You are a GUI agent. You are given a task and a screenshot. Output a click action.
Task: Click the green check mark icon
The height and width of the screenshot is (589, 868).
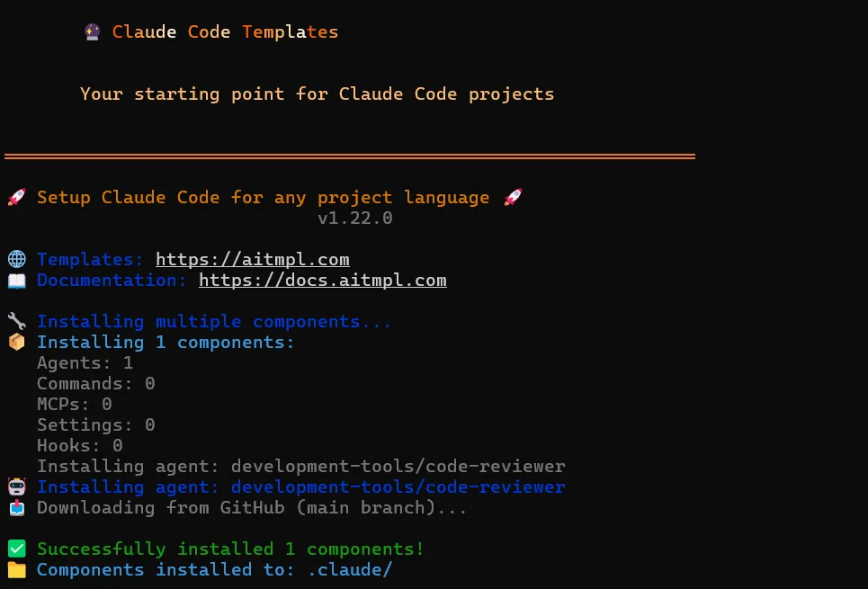(16, 549)
